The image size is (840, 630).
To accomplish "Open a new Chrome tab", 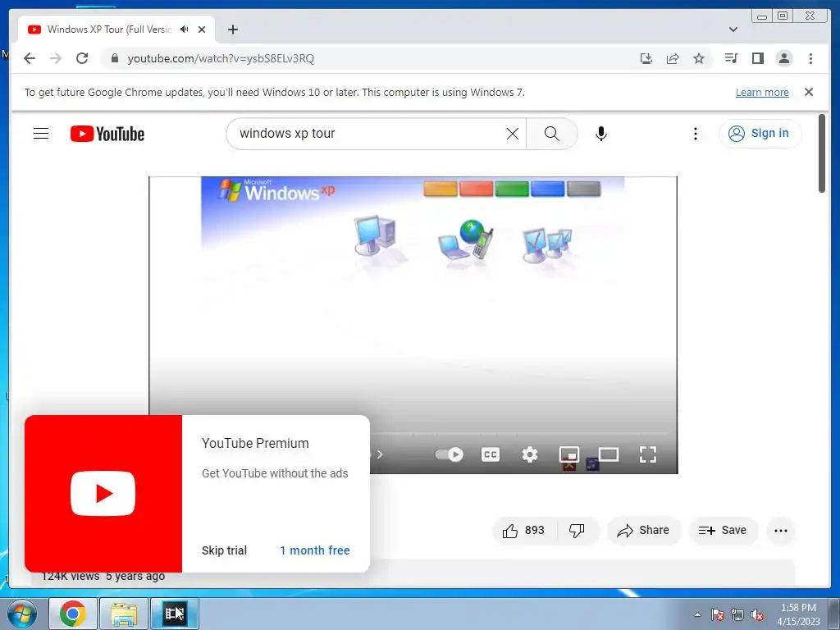I will click(232, 30).
